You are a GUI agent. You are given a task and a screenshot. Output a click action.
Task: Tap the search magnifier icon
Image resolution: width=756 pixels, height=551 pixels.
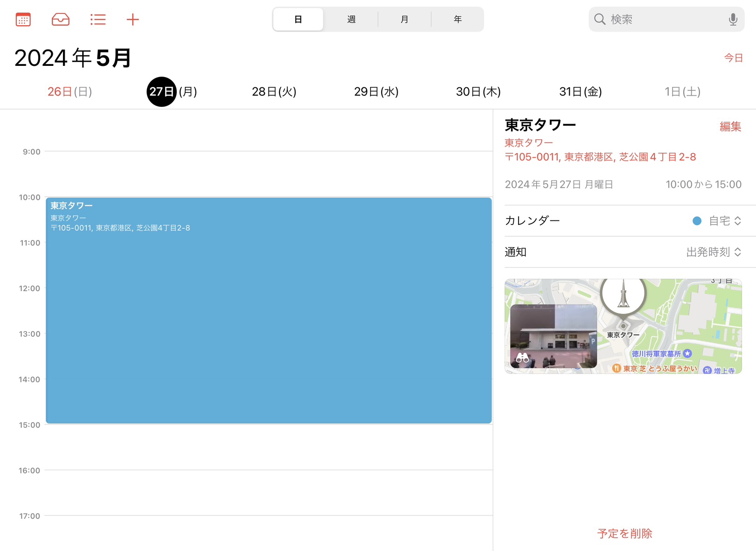pos(600,19)
